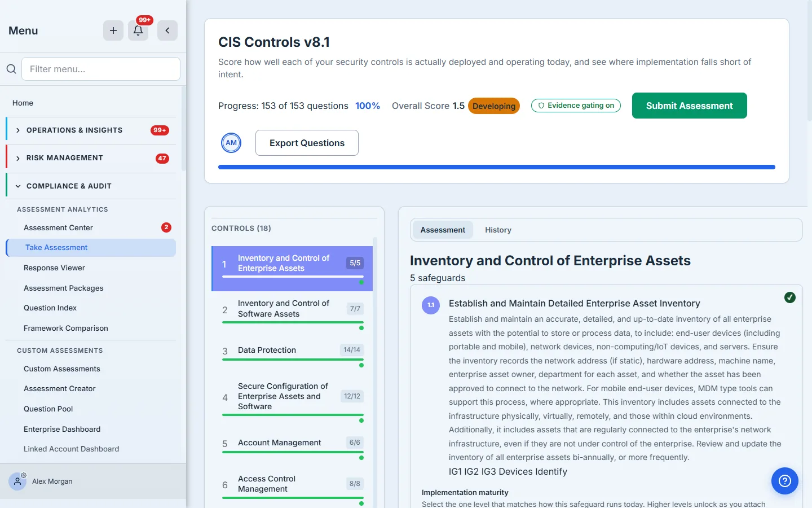Click the 99+ badge on Operations & Insights
812x508 pixels.
[160, 130]
